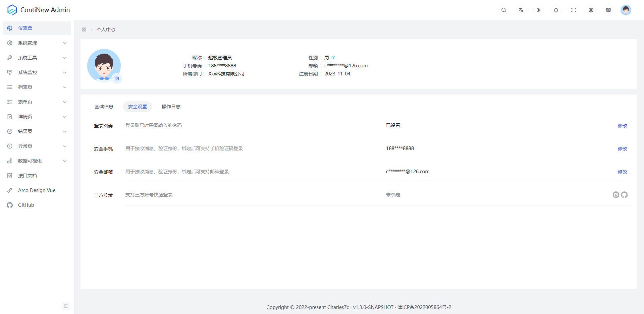
Task: Toggle fullscreen mode
Action: [573, 10]
